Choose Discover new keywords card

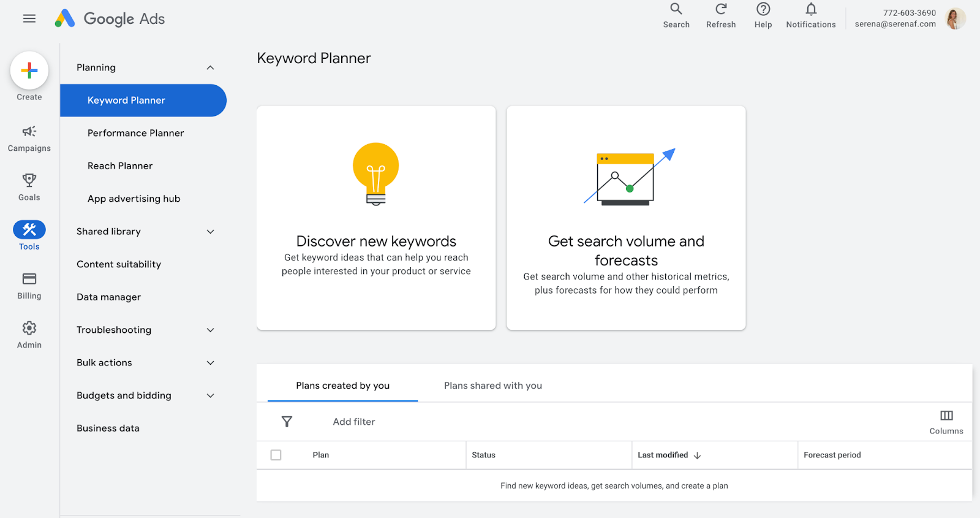pyautogui.click(x=376, y=218)
